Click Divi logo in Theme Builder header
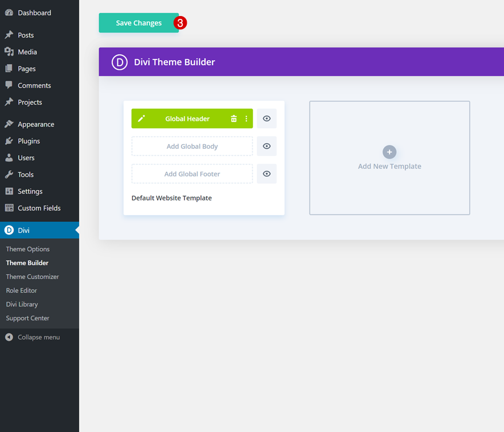The height and width of the screenshot is (432, 504). tap(120, 62)
